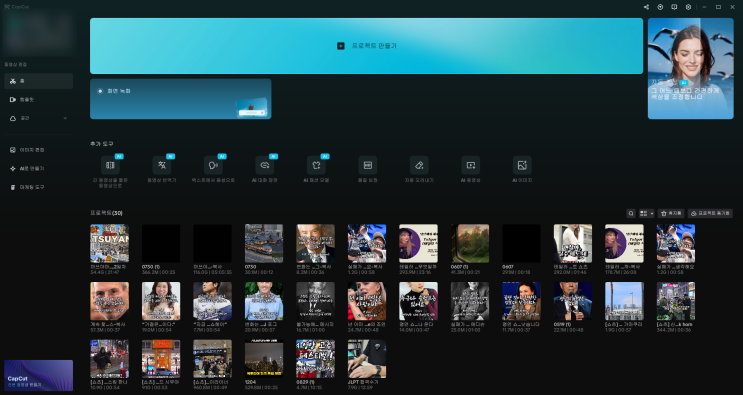Click the CapCut online promo banner
Screen dimensions: 743x395
point(38,376)
